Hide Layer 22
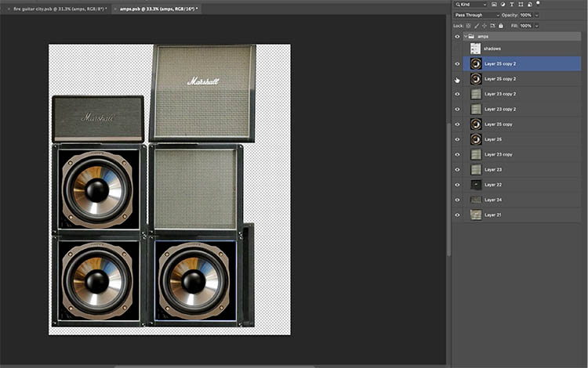The width and height of the screenshot is (588, 368). click(x=457, y=185)
